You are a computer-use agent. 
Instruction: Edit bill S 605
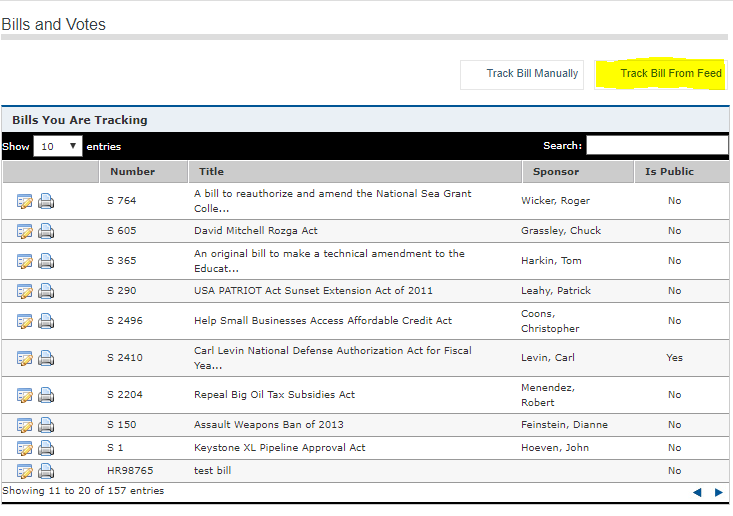[25, 231]
